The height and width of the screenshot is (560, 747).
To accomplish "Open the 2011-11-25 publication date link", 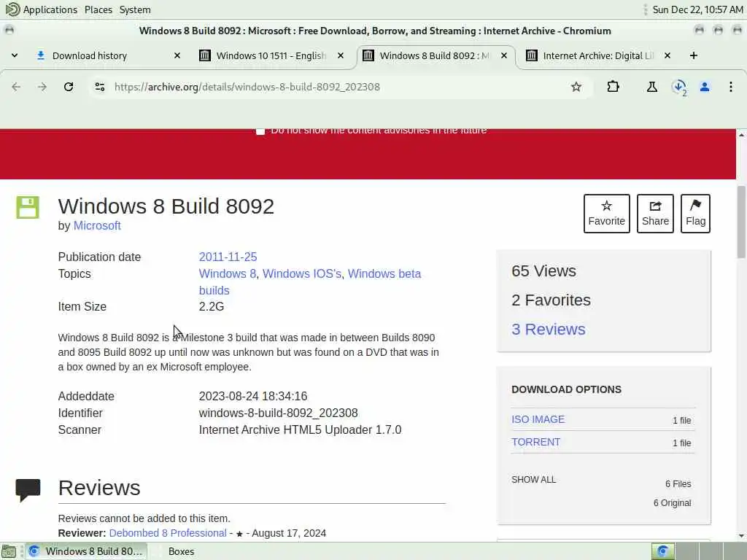I will (228, 257).
